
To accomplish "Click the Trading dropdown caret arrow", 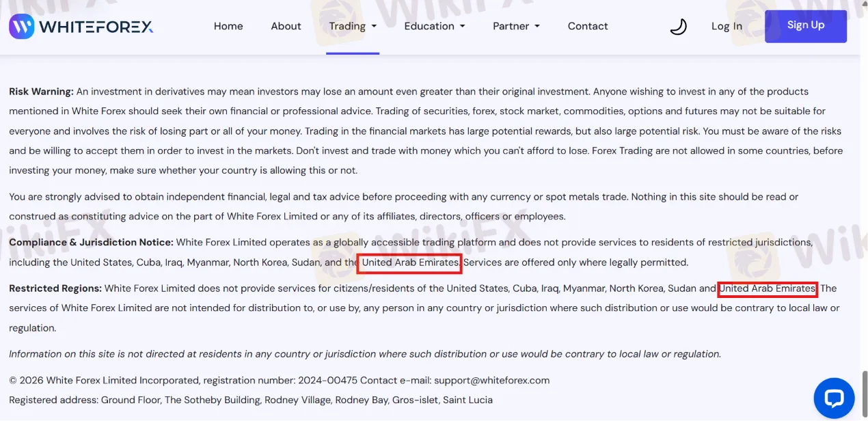I will [x=374, y=27].
